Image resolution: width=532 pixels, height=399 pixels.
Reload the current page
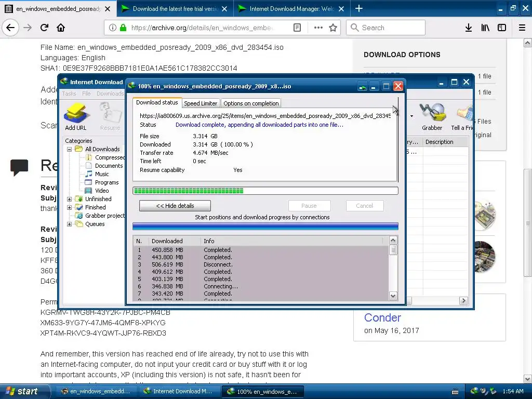tap(44, 28)
